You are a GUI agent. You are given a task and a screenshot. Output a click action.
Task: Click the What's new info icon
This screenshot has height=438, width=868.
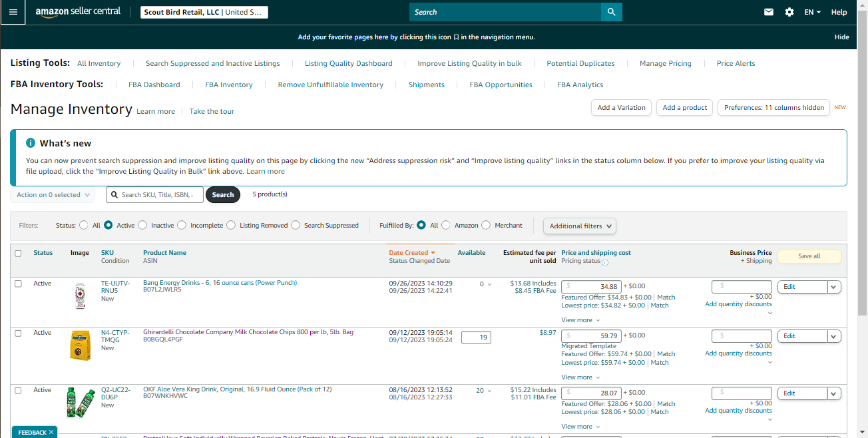click(31, 143)
